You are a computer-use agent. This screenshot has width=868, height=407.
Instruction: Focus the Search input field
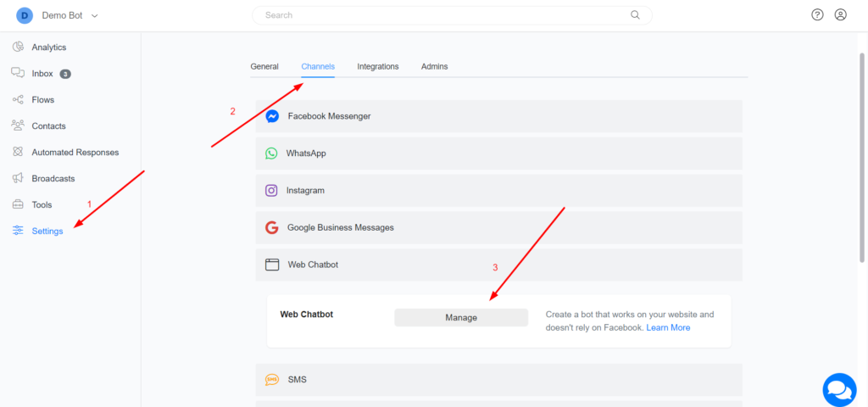click(x=452, y=15)
